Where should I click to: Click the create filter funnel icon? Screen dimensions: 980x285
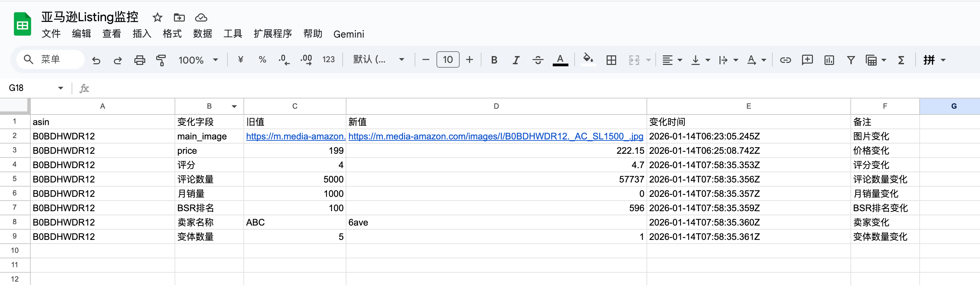pyautogui.click(x=851, y=60)
